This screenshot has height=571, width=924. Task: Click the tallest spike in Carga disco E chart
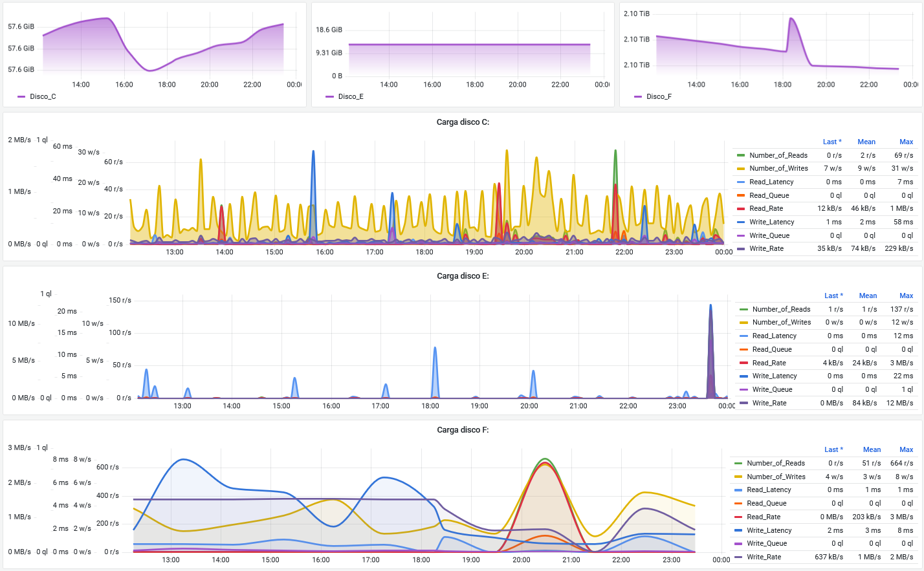(x=710, y=307)
